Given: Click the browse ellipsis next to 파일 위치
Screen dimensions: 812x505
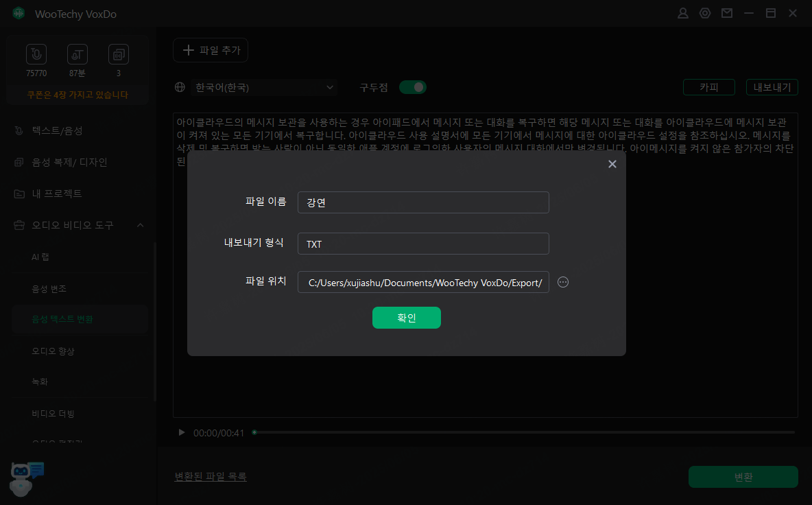Looking at the screenshot, I should point(563,282).
